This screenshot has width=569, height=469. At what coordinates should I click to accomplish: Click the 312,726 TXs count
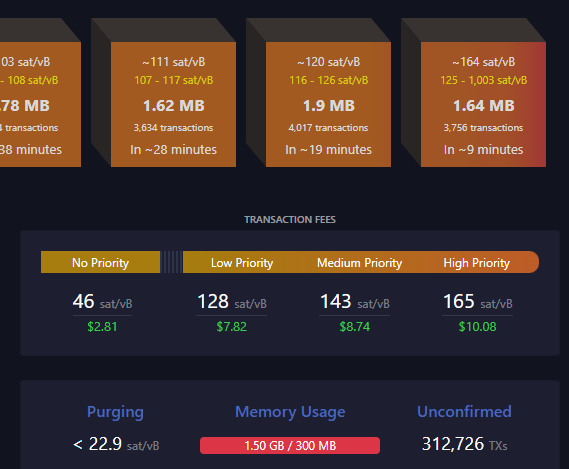pyautogui.click(x=464, y=444)
